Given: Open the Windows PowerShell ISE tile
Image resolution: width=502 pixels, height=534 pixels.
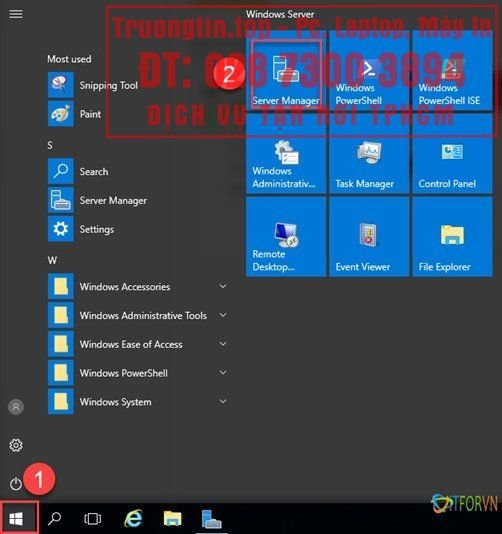Looking at the screenshot, I should (452, 70).
